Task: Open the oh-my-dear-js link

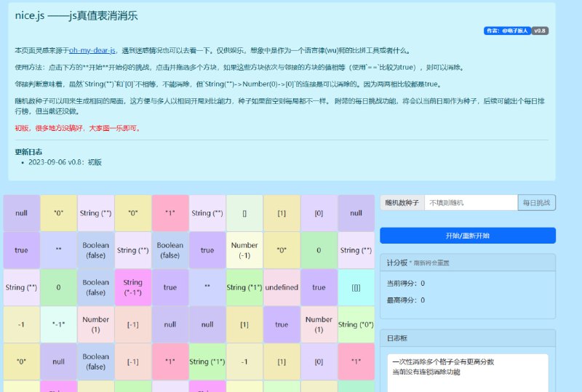Action: (92, 51)
